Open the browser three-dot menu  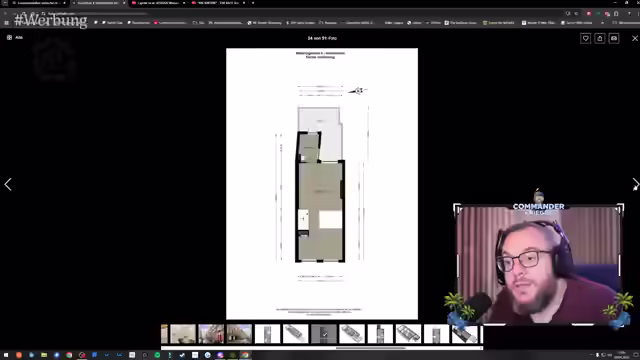[637, 13]
